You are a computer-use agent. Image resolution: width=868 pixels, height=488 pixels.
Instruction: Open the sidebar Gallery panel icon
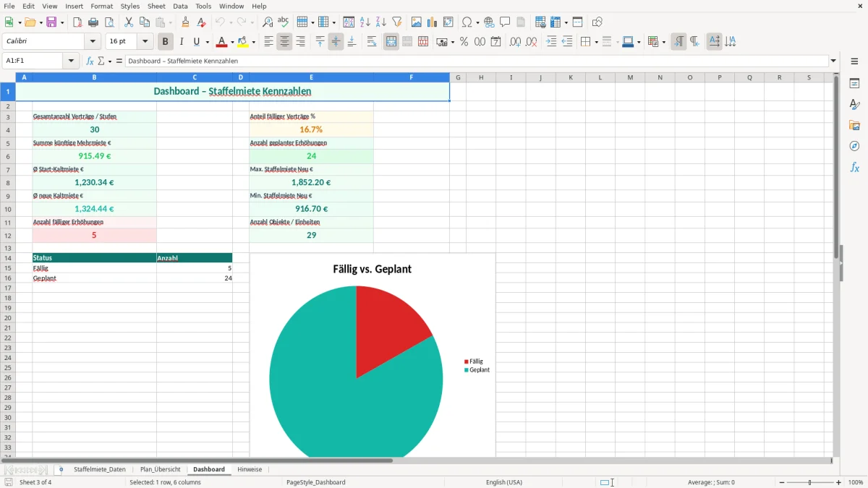[x=854, y=126]
